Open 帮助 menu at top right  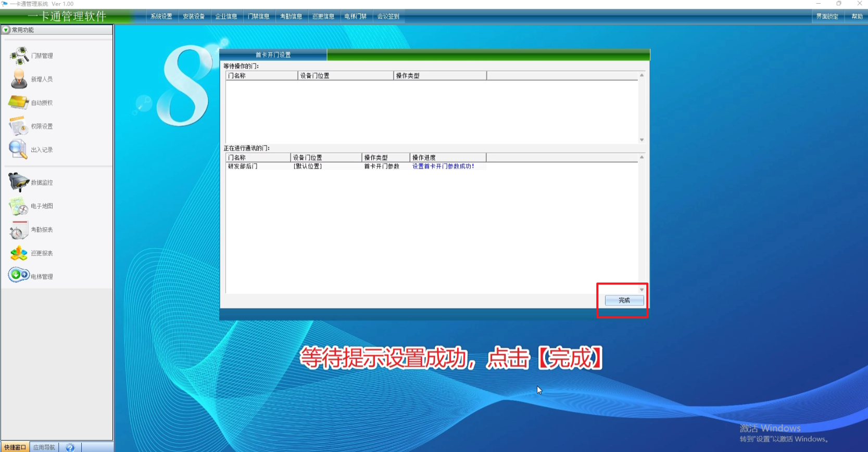(857, 16)
